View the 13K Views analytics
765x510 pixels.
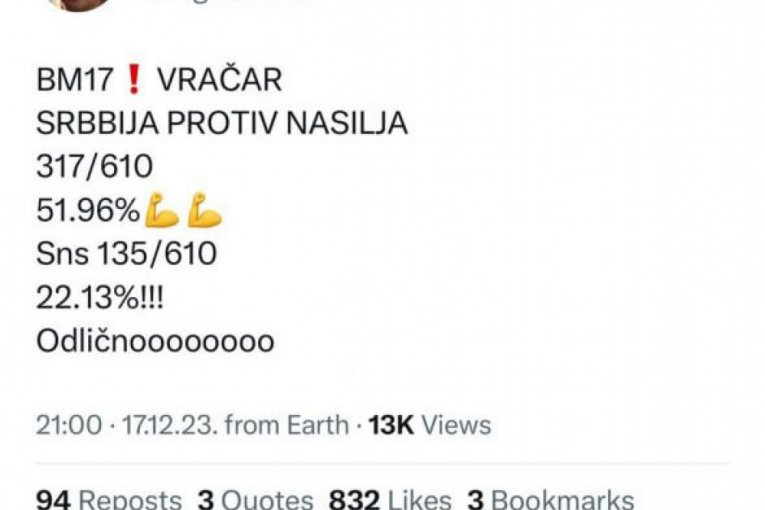pyautogui.click(x=430, y=425)
